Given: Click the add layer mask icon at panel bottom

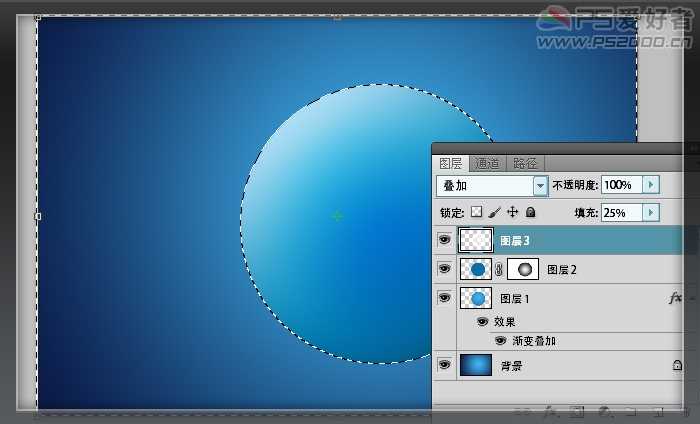Looking at the screenshot, I should point(577,411).
